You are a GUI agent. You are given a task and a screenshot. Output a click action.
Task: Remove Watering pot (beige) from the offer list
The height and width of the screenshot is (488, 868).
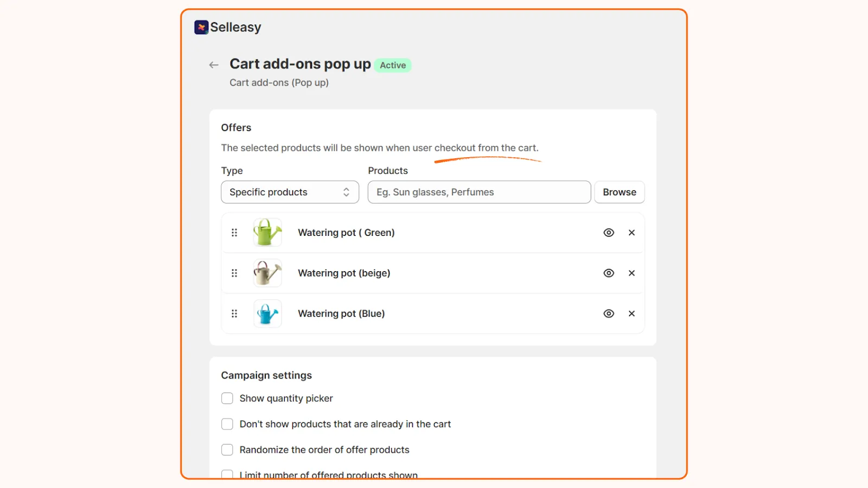(x=631, y=273)
